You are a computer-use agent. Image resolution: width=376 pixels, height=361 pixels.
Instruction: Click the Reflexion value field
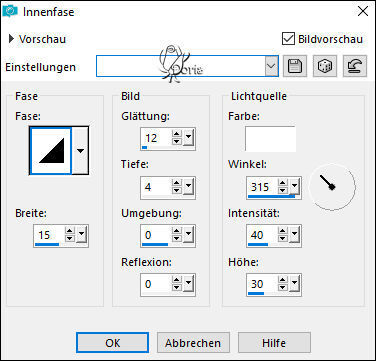[157, 284]
